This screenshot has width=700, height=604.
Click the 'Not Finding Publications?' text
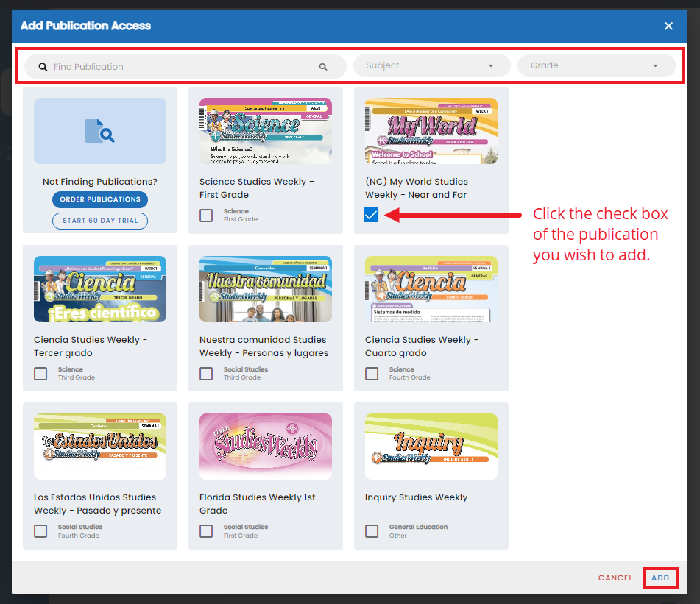tap(100, 182)
